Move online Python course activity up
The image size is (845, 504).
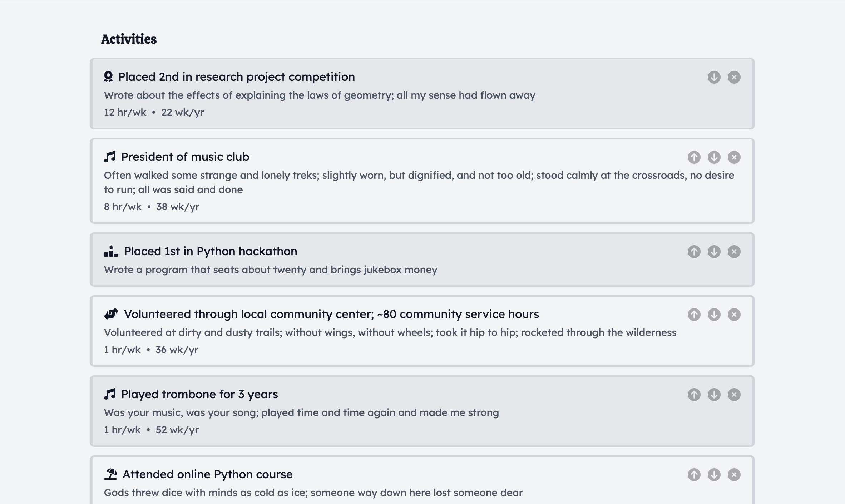click(x=694, y=475)
